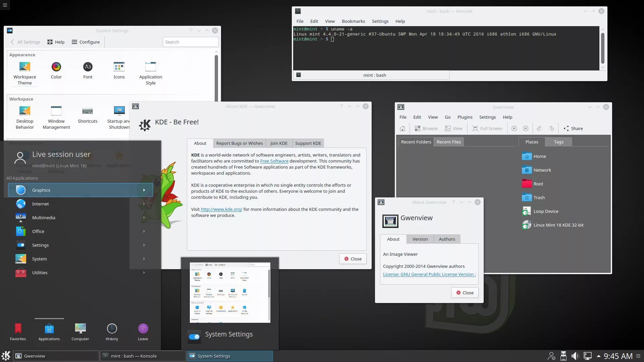Open Application Style settings
The image size is (644, 362).
click(x=151, y=73)
